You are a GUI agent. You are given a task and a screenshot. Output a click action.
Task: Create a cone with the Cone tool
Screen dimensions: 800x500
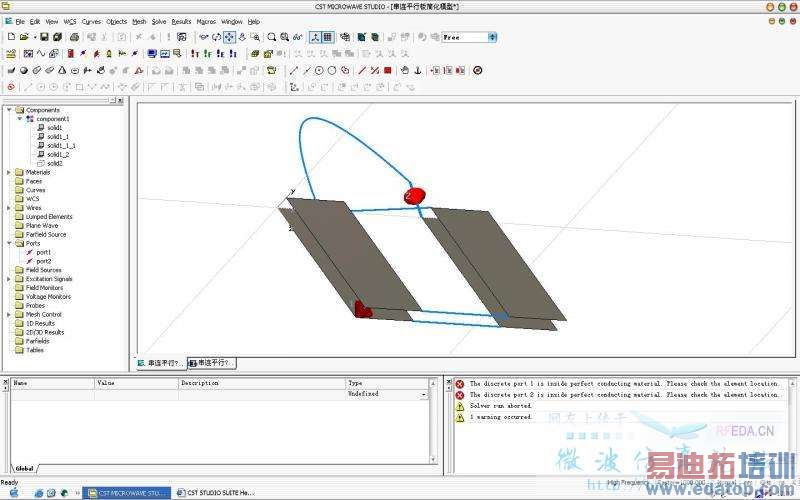coord(62,70)
